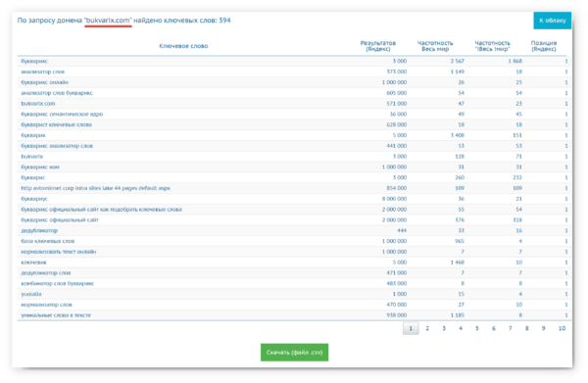588x383 pixels.
Task: Open page 9 in the pagination
Action: [543, 329]
